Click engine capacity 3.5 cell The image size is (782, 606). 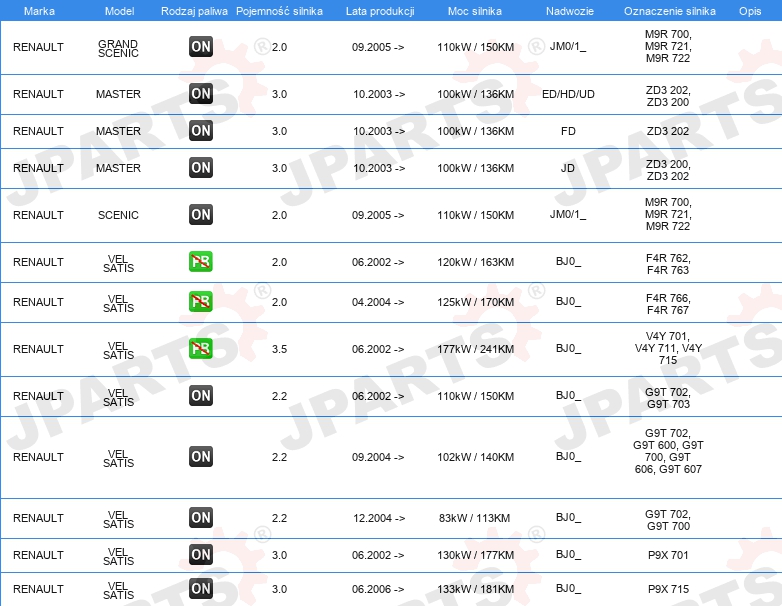(x=279, y=349)
